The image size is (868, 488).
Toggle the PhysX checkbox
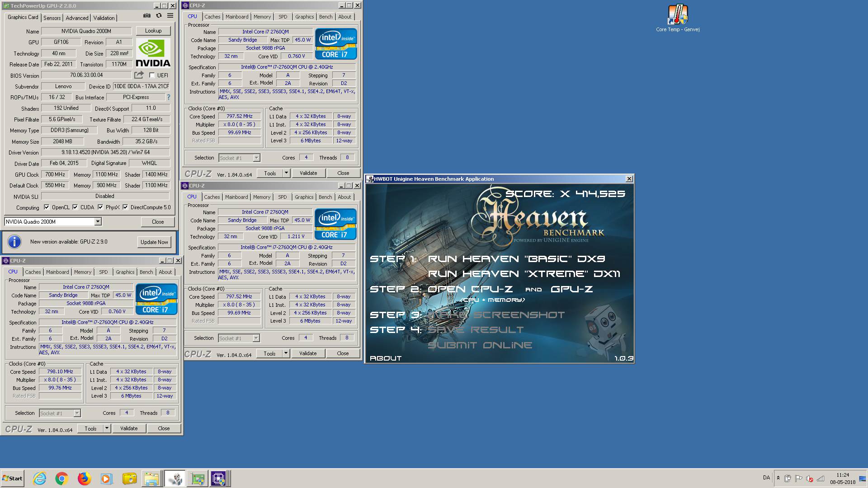100,207
